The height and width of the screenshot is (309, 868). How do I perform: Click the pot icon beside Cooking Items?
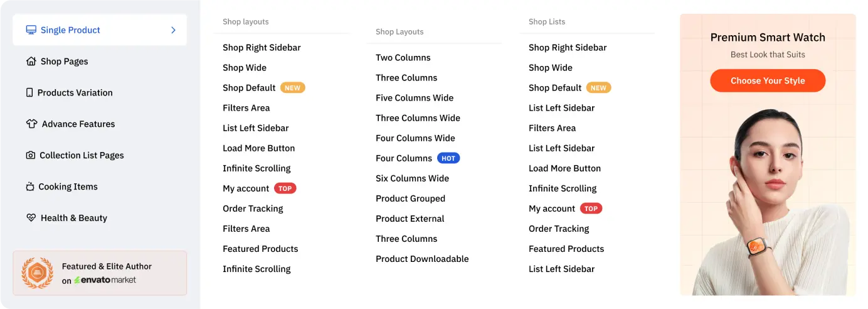(x=29, y=187)
